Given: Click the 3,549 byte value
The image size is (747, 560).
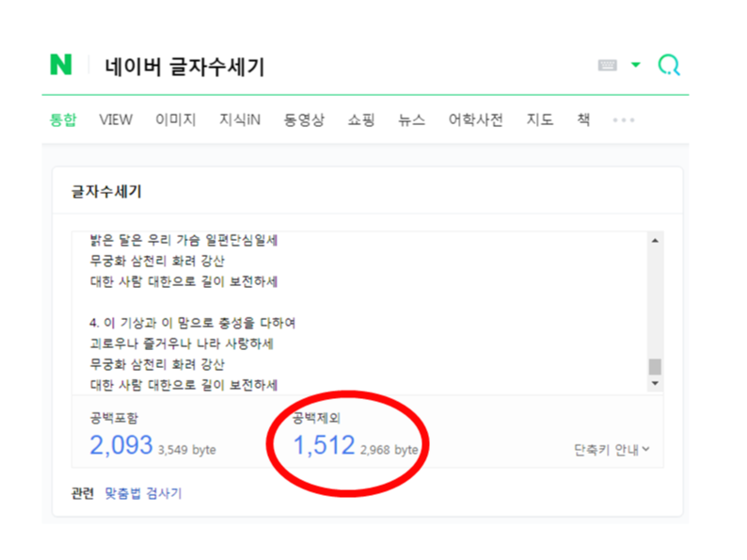Looking at the screenshot, I should click(186, 450).
